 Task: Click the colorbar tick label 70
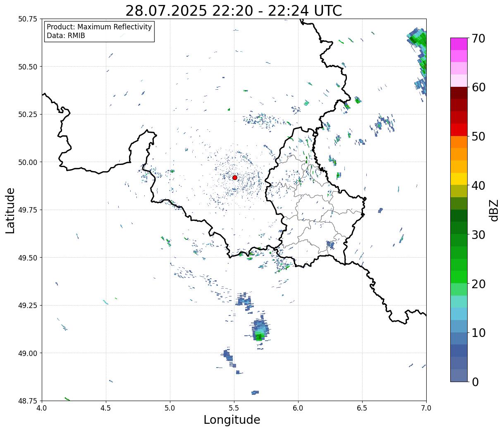click(478, 38)
